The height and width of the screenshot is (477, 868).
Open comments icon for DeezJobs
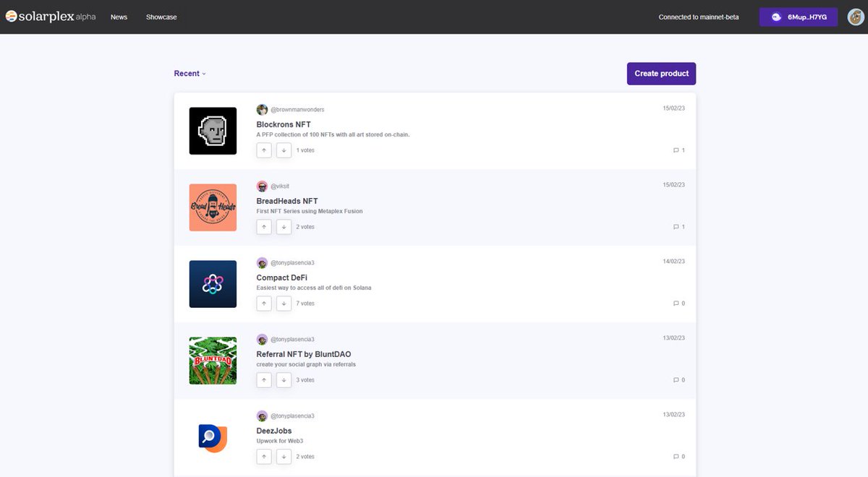676,457
